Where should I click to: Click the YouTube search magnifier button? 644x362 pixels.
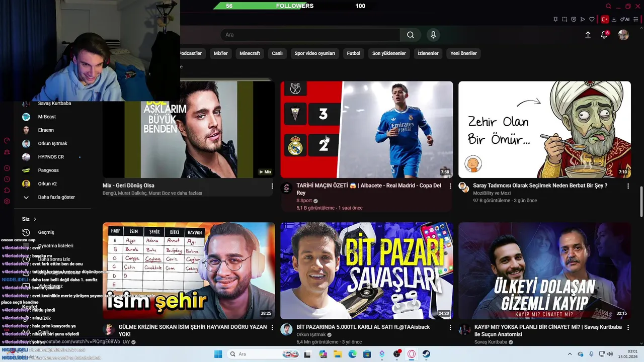[x=411, y=35]
